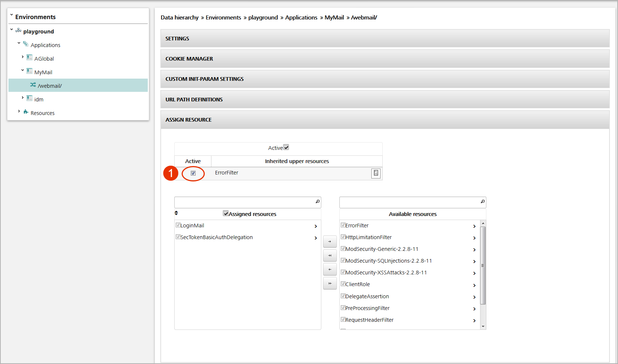Click the idm application icon

coord(29,98)
